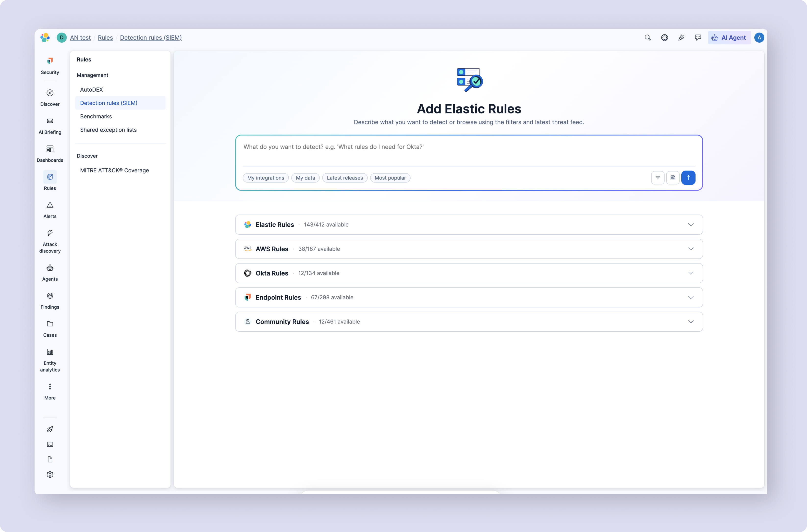
Task: Open the search magnifier in the header
Action: click(x=648, y=38)
